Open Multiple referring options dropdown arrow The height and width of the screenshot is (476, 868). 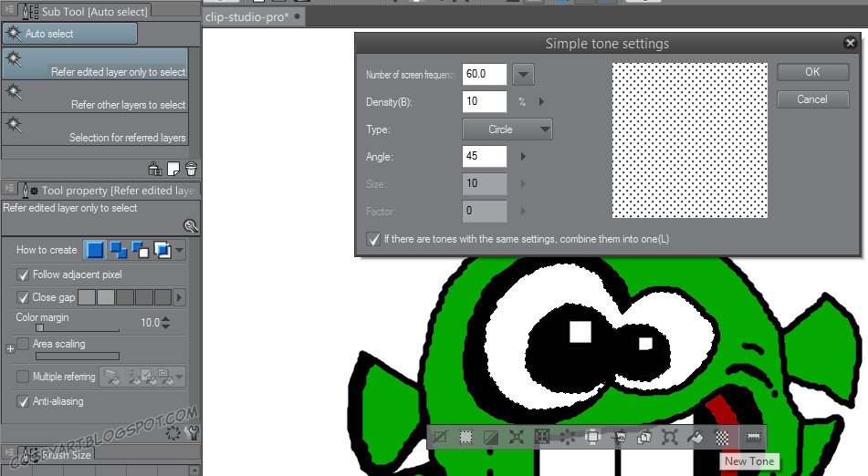179,377
